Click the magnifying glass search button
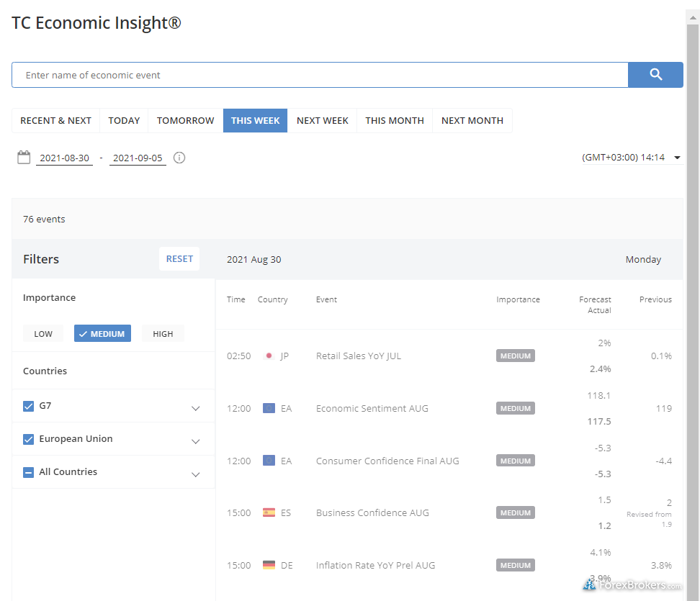Screen dimensions: 700x601 pos(655,75)
